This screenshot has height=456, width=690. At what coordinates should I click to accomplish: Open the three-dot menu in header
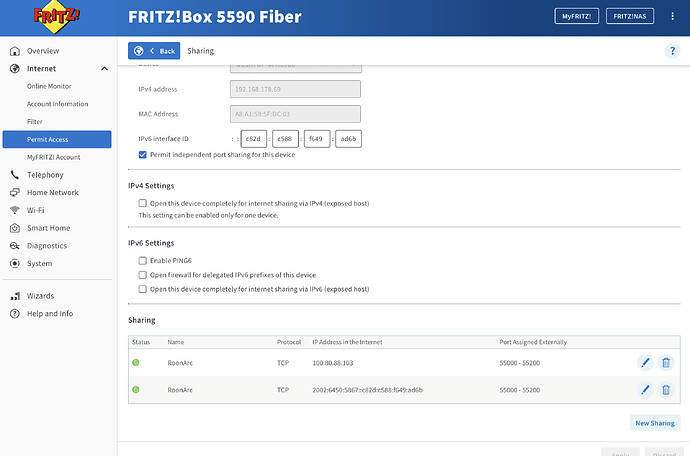[672, 16]
